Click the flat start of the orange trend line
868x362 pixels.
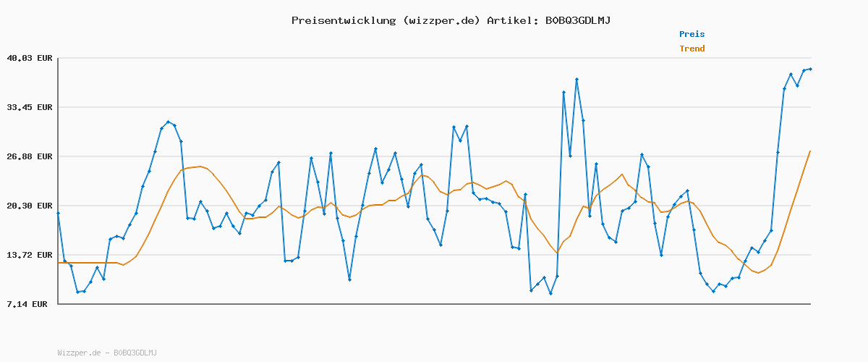click(x=87, y=263)
